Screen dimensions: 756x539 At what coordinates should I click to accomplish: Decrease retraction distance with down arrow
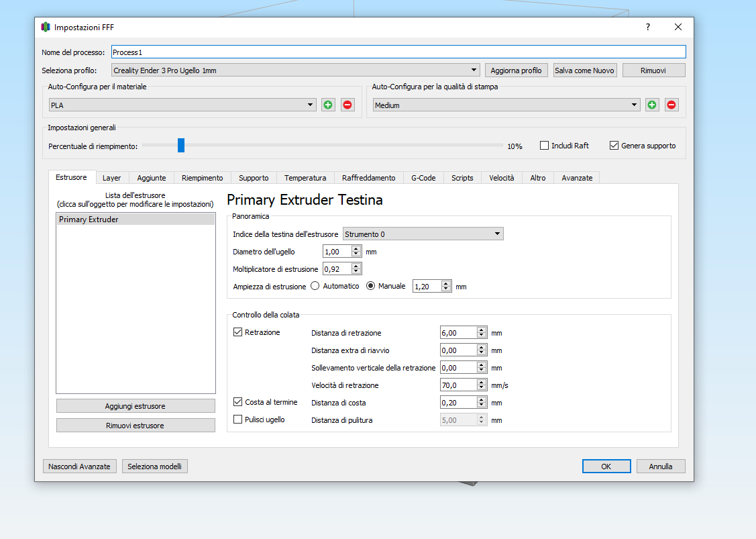coord(481,336)
